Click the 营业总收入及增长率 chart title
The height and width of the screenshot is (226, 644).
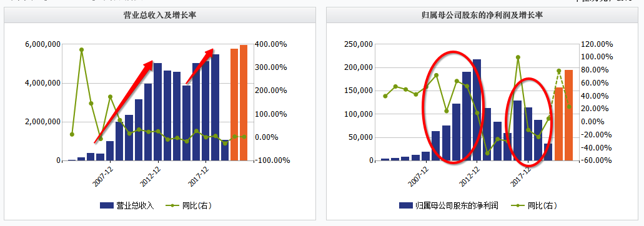tap(159, 15)
